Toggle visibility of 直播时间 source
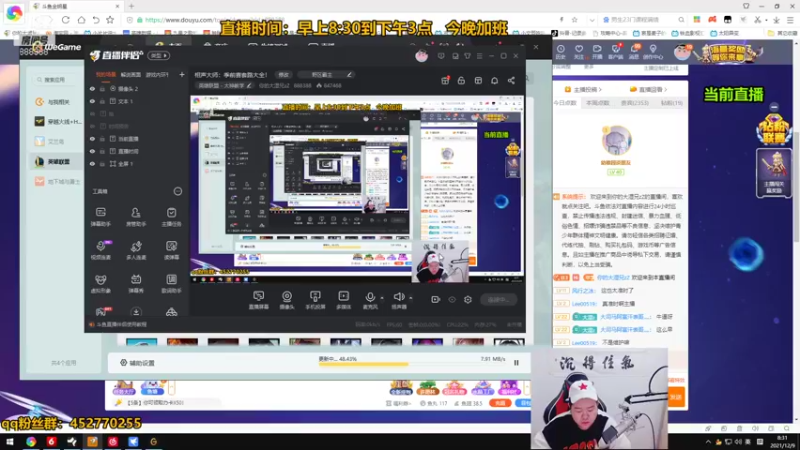The image size is (800, 450). 92,152
